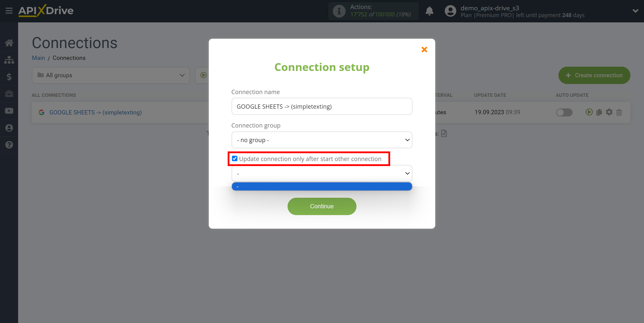644x323 pixels.
Task: Click the GOOGLE SHEETS -> (simpletexting) connection link
Action: click(x=96, y=112)
